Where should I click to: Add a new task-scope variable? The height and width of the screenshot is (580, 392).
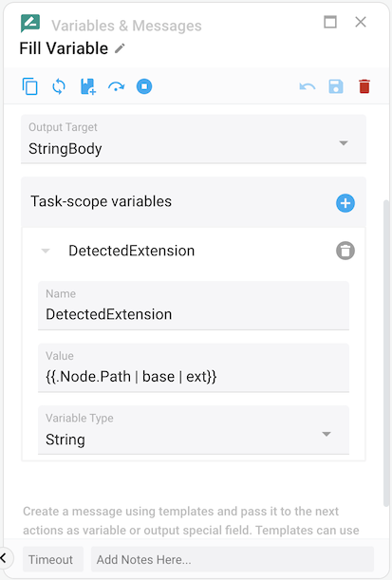345,203
